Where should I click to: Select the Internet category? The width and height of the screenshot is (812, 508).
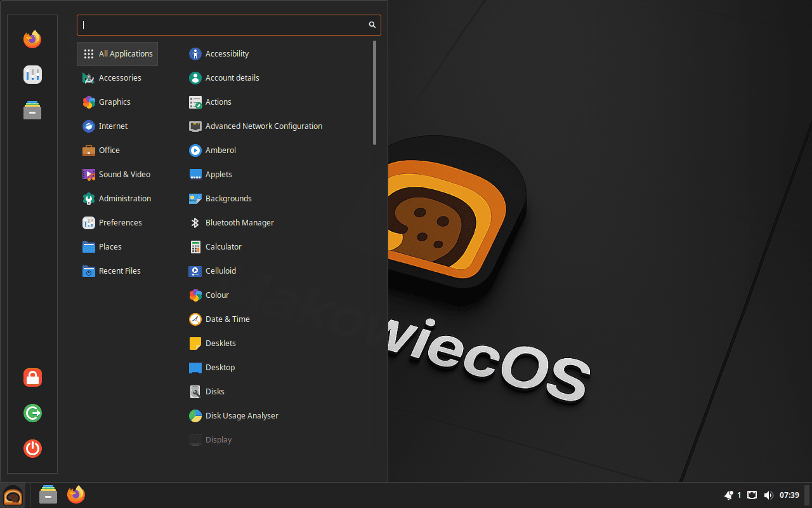click(x=117, y=126)
